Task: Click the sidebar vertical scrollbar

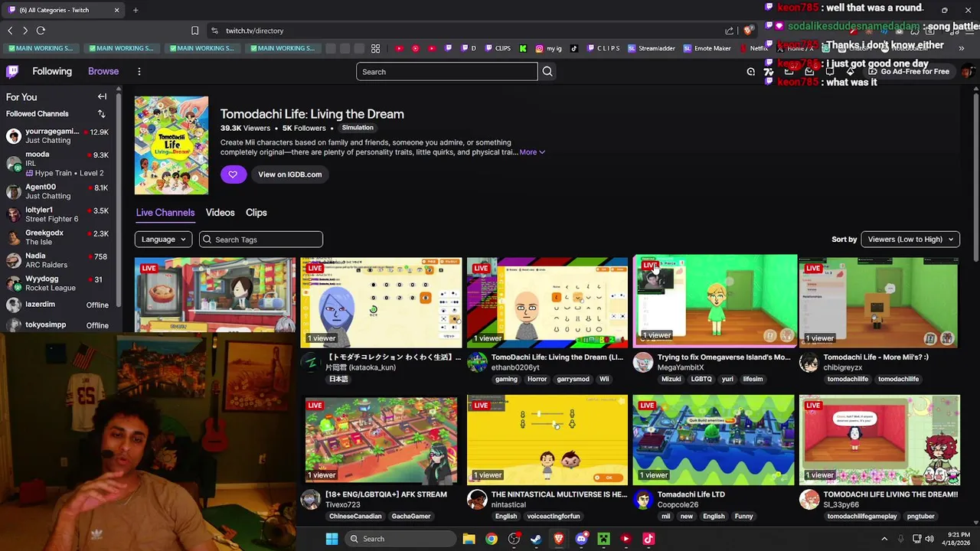Action: pyautogui.click(x=119, y=199)
